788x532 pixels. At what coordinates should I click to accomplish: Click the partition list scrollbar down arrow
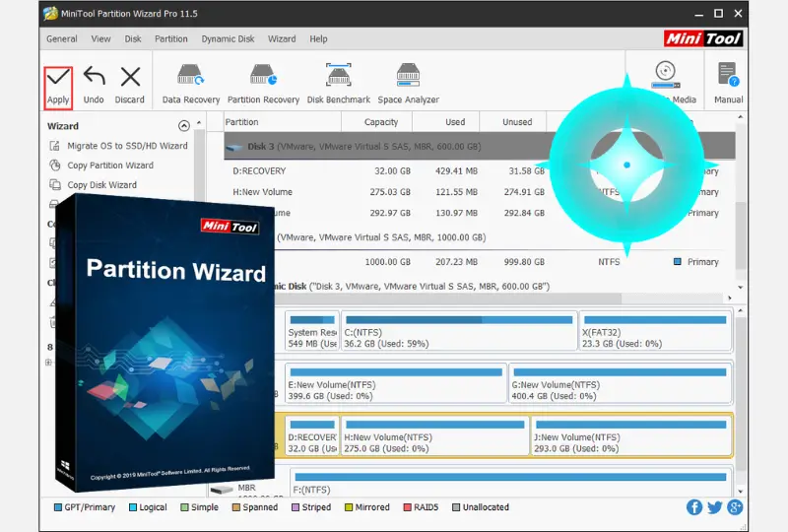[741, 287]
